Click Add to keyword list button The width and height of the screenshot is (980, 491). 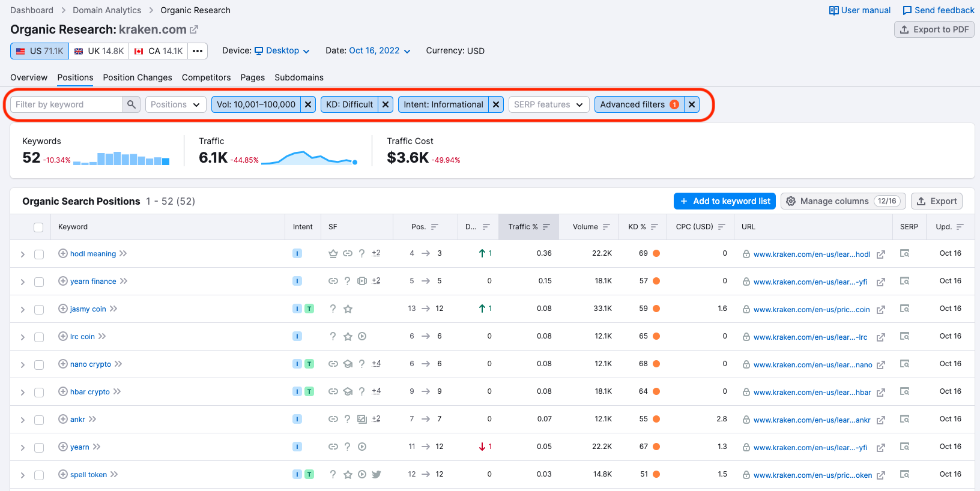725,201
